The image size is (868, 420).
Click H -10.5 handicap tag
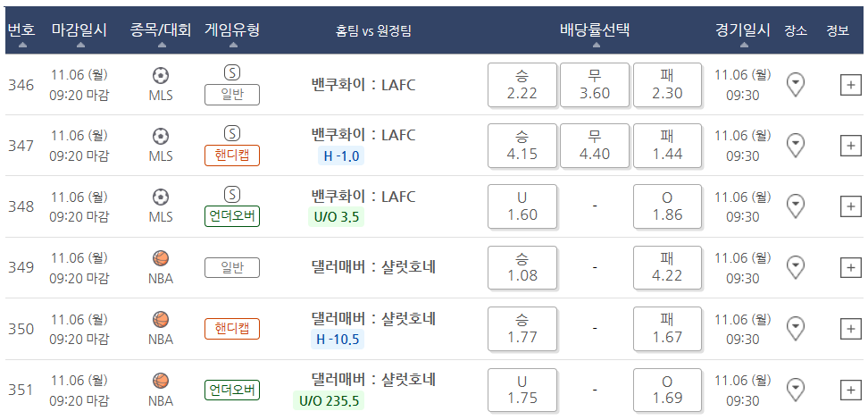click(x=338, y=339)
